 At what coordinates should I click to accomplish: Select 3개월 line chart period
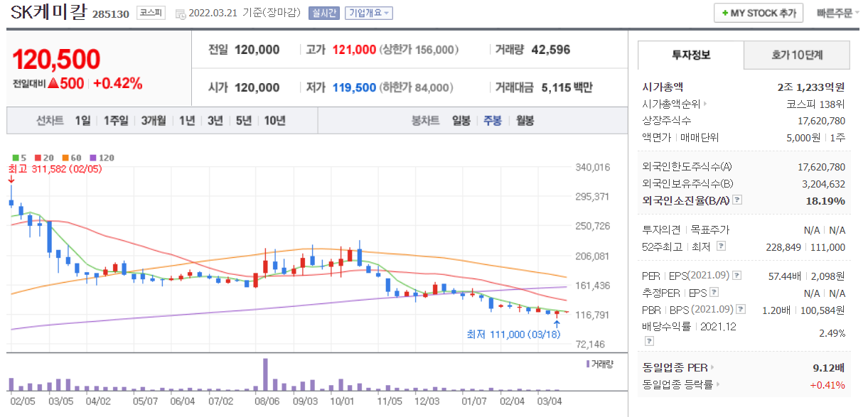pyautogui.click(x=155, y=121)
